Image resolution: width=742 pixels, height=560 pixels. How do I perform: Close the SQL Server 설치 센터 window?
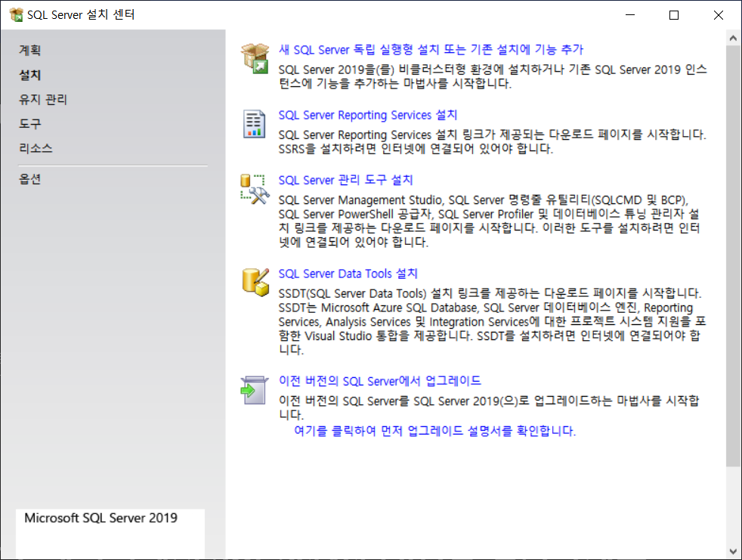pyautogui.click(x=719, y=15)
